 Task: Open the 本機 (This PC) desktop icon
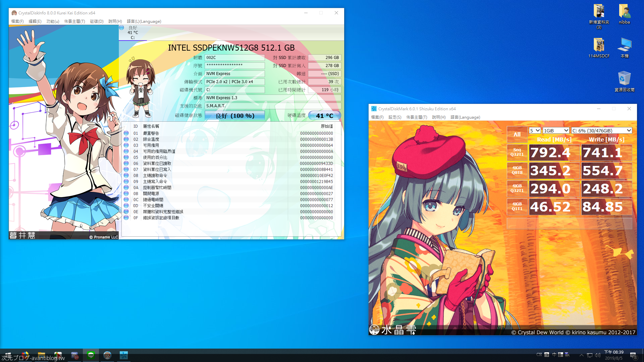coord(624,48)
